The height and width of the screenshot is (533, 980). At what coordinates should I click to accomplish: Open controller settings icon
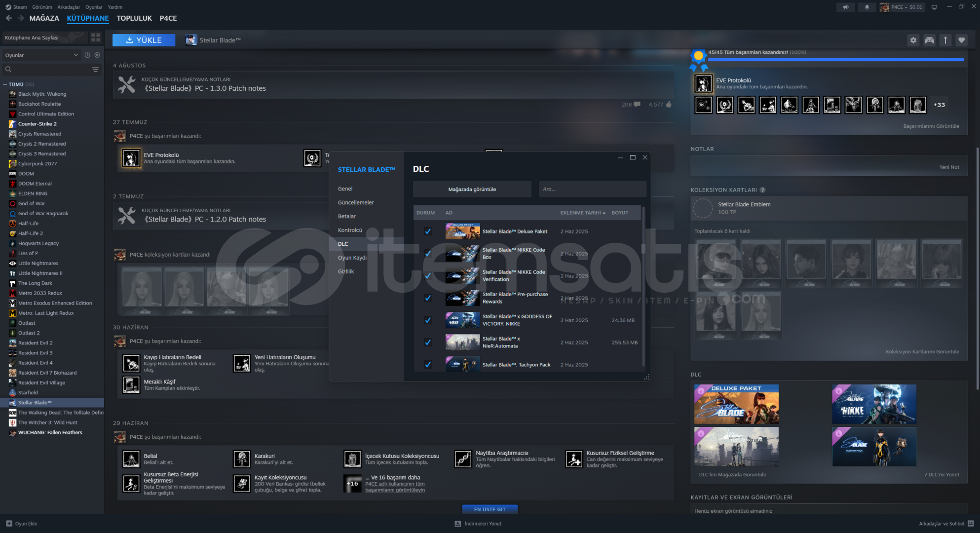pos(929,40)
